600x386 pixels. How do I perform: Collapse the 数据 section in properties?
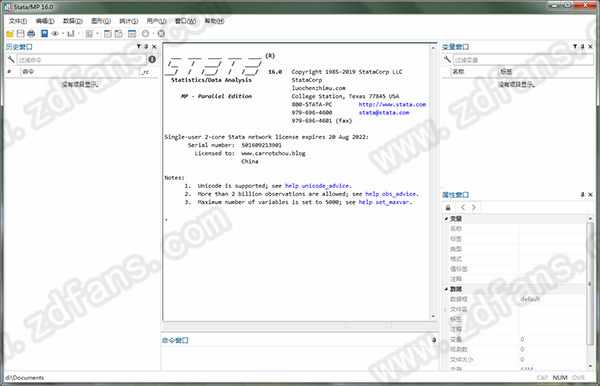(446, 289)
